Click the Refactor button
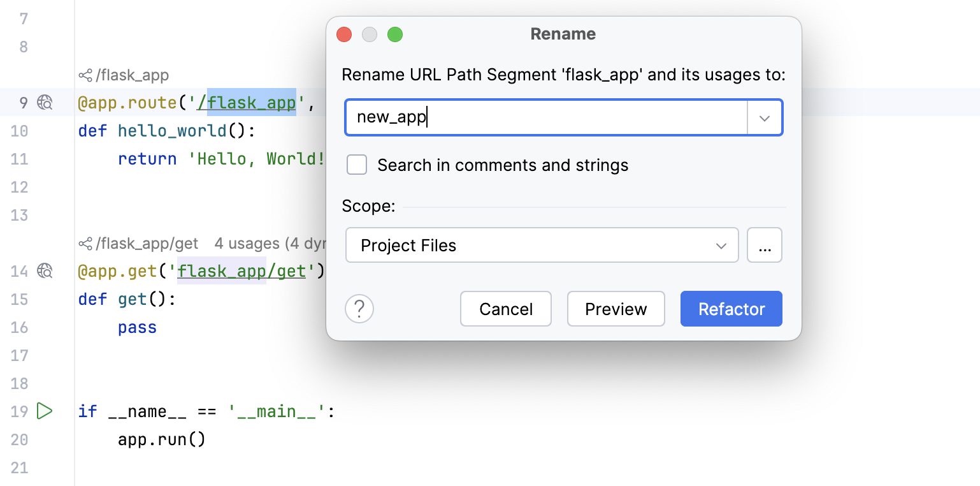The width and height of the screenshot is (980, 486). (731, 309)
